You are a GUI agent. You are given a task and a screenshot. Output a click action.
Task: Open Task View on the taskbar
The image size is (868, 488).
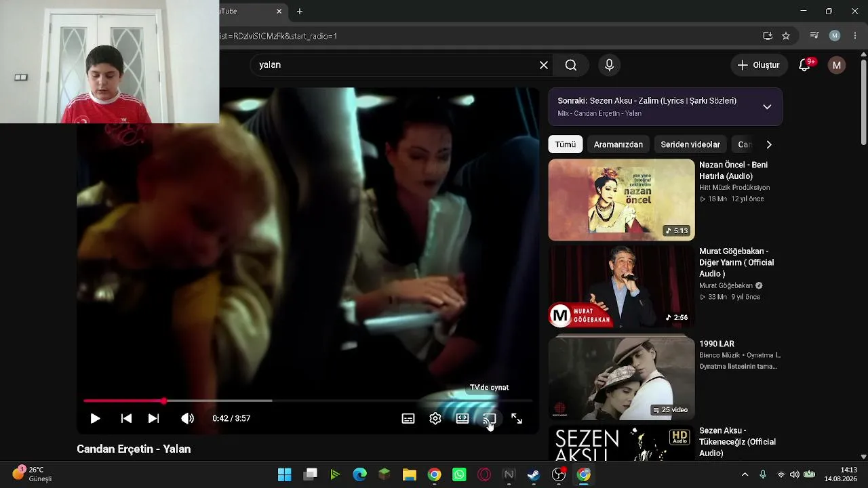(x=311, y=474)
